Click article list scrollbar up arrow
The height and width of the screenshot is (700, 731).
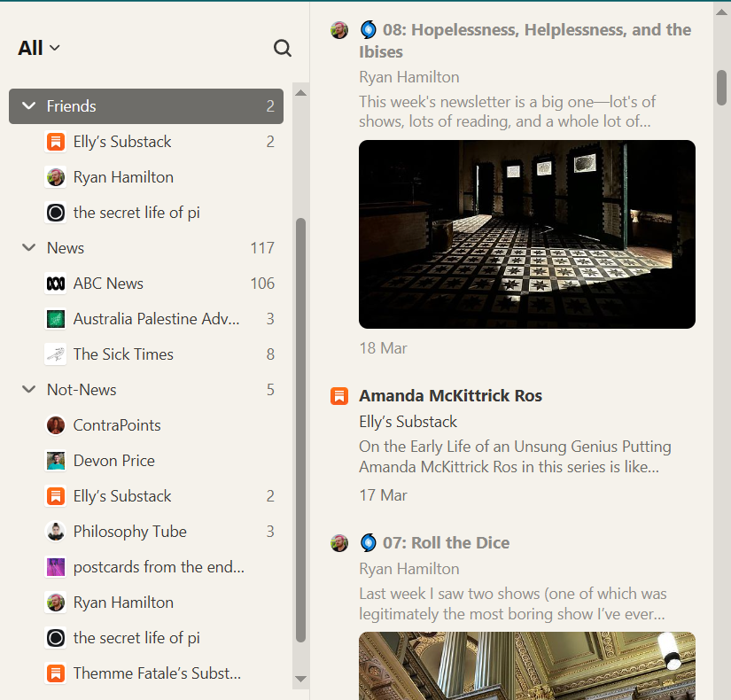721,12
